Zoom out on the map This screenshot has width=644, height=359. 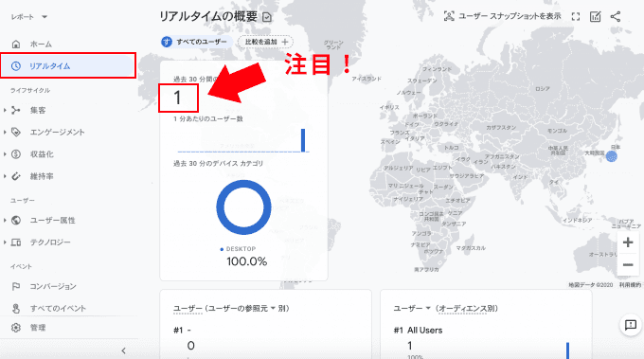pos(628,265)
